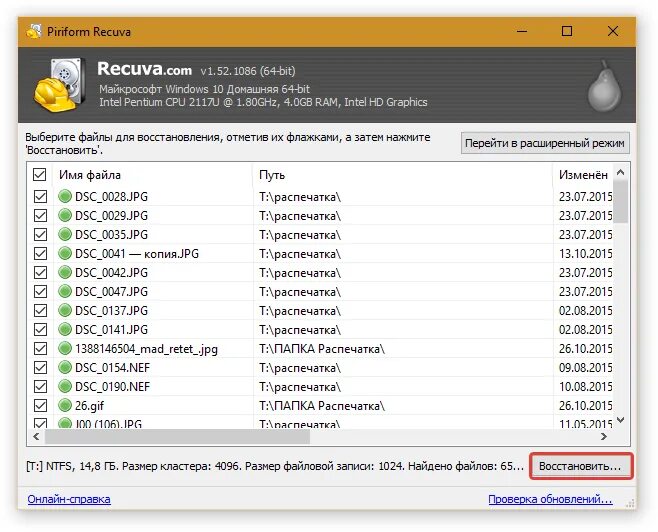Click the vertical scrollbar thumb
Image resolution: width=658 pixels, height=532 pixels.
click(621, 202)
